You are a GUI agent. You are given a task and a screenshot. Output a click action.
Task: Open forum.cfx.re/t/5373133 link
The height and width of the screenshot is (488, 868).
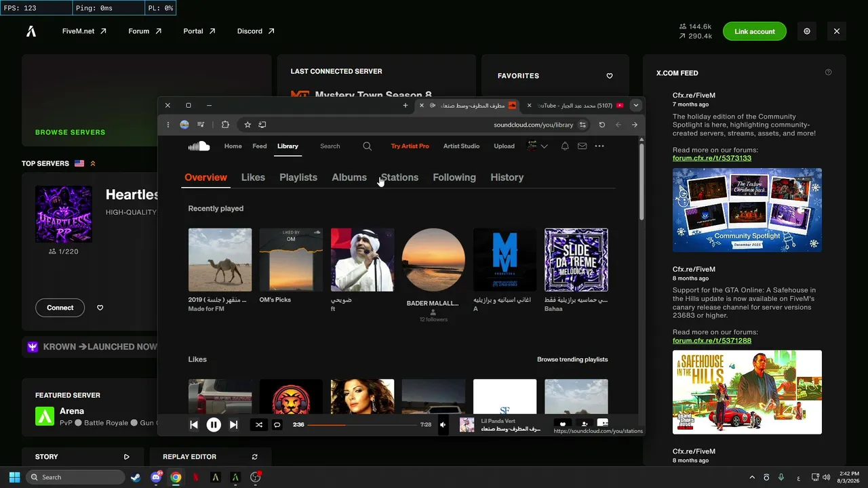712,158
